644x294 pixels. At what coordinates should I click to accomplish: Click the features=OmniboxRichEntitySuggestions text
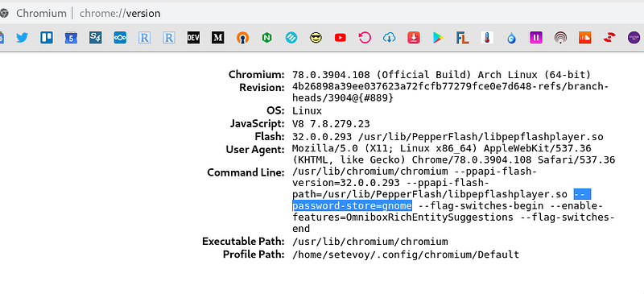pyautogui.click(x=403, y=217)
